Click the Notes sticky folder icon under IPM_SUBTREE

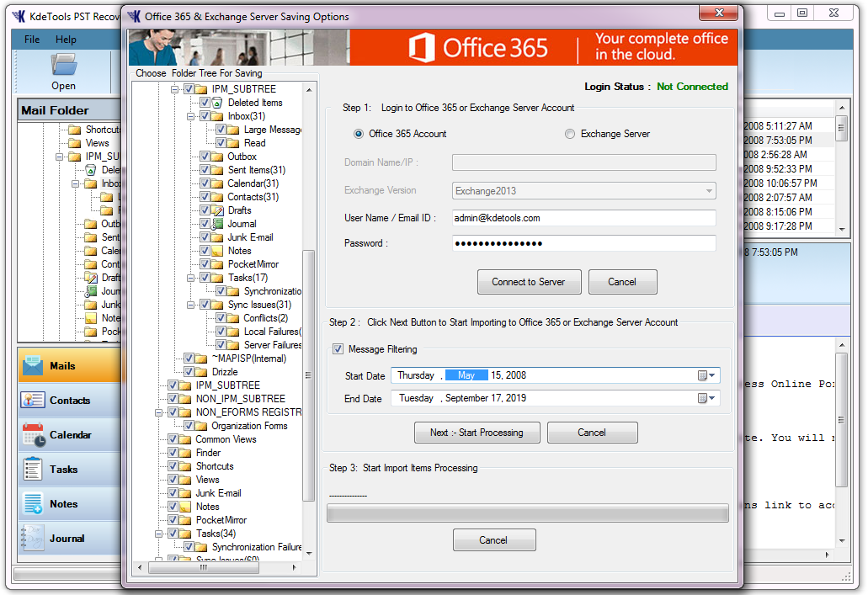click(217, 251)
